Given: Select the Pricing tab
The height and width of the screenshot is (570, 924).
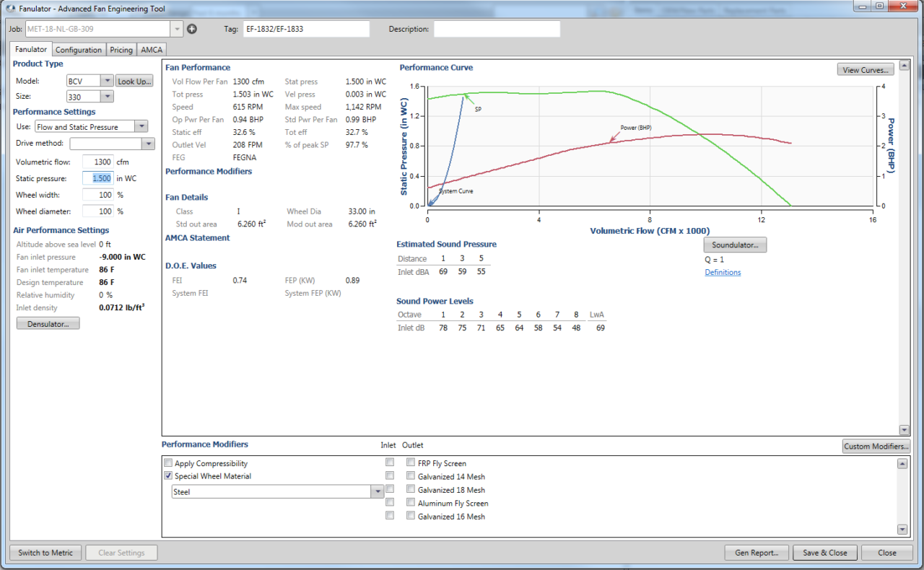Looking at the screenshot, I should 121,49.
